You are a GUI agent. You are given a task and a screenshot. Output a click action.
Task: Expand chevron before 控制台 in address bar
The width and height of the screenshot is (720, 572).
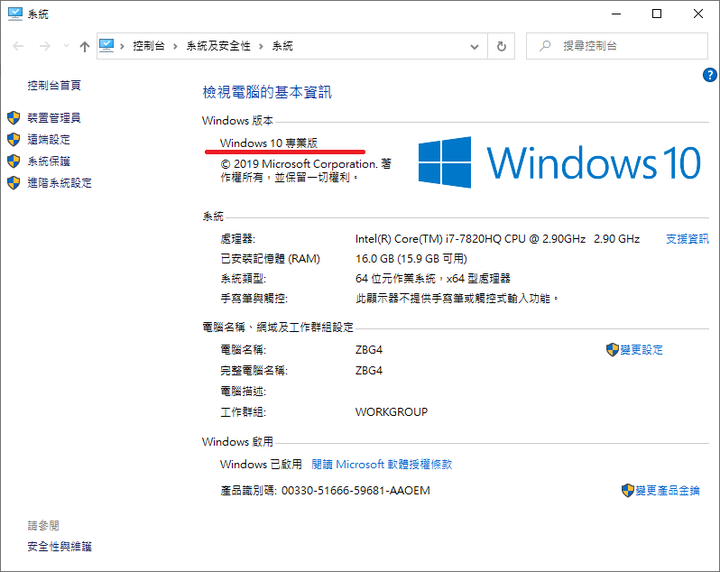[122, 46]
